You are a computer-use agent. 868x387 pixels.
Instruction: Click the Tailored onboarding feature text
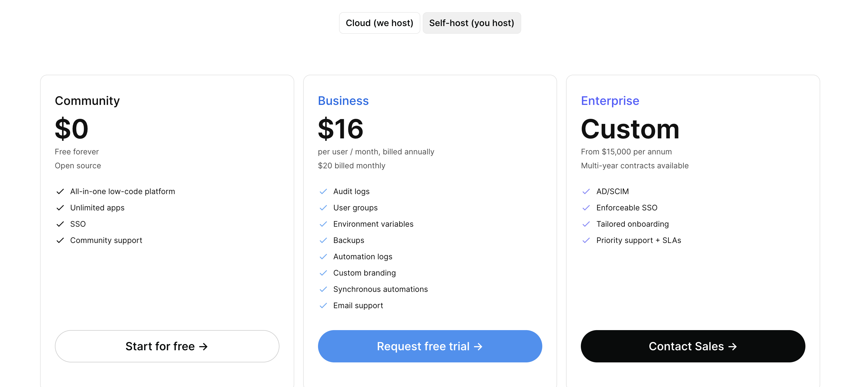[632, 224]
